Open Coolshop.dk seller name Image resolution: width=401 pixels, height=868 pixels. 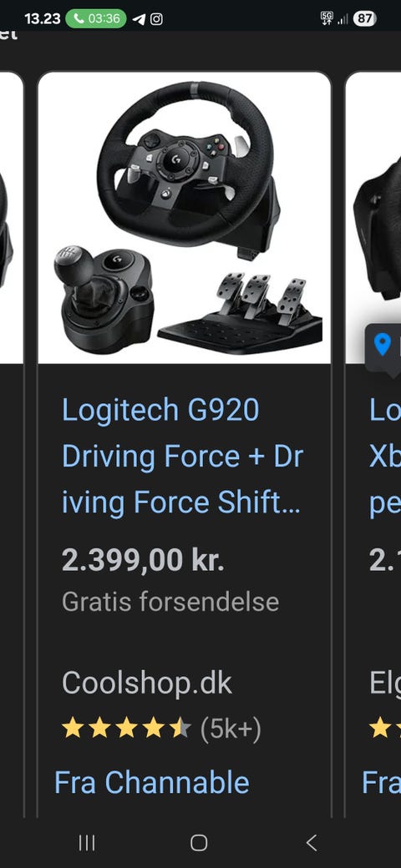click(x=147, y=683)
